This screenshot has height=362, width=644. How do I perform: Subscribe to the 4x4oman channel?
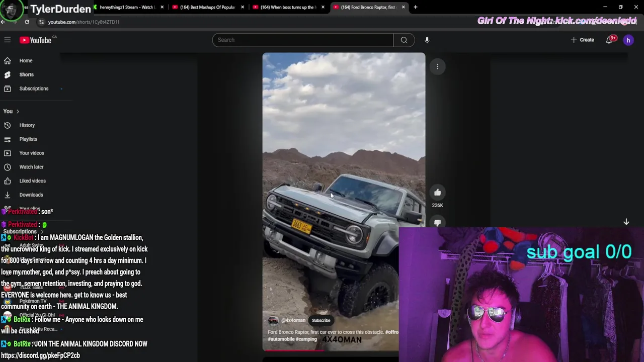(321, 320)
